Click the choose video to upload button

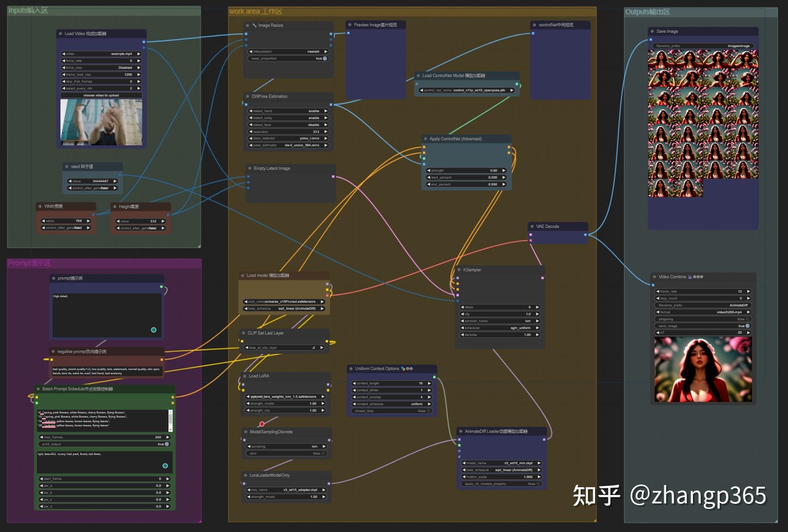point(101,95)
